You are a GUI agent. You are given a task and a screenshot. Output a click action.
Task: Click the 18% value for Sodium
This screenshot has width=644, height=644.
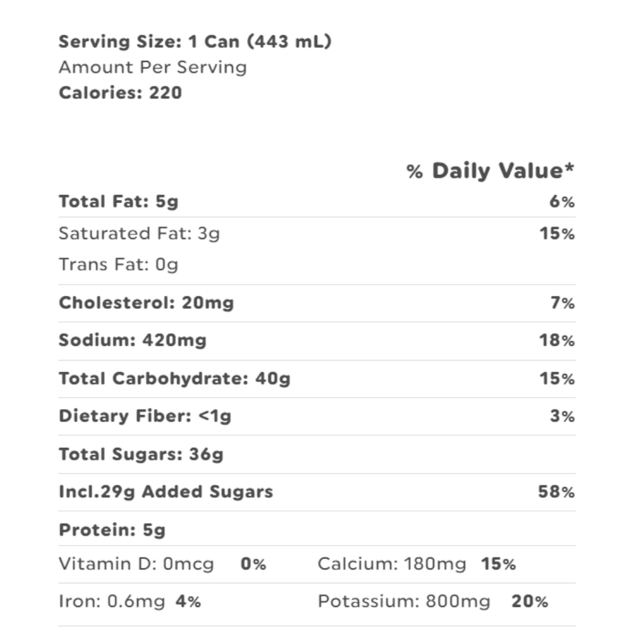(x=557, y=341)
